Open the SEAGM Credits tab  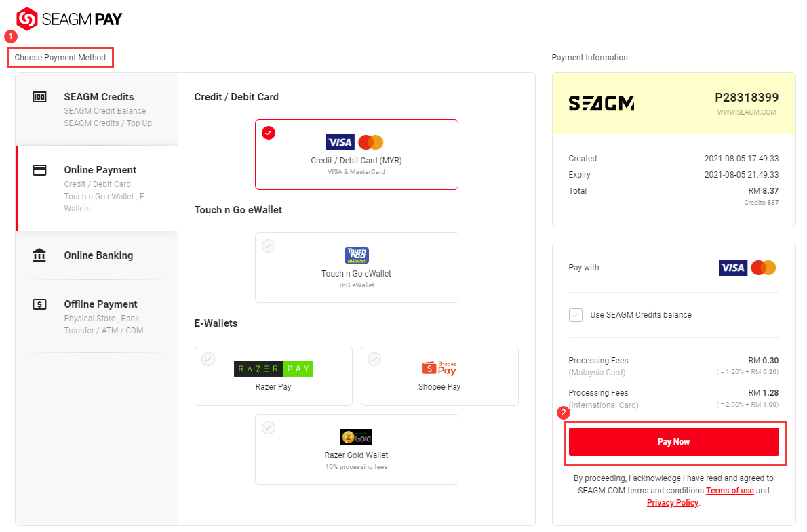tap(97, 109)
